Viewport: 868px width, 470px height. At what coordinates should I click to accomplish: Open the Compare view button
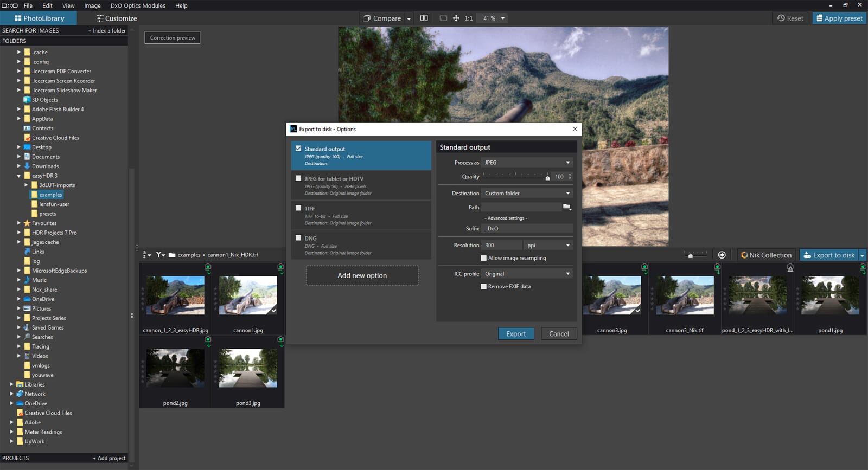pyautogui.click(x=382, y=18)
